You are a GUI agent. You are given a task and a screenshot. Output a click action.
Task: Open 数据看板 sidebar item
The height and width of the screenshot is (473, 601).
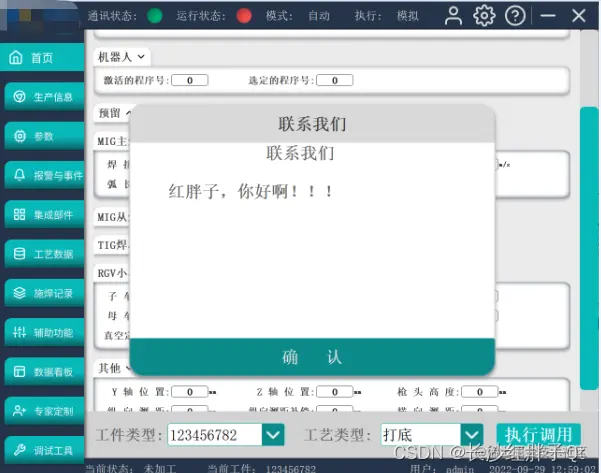(44, 372)
